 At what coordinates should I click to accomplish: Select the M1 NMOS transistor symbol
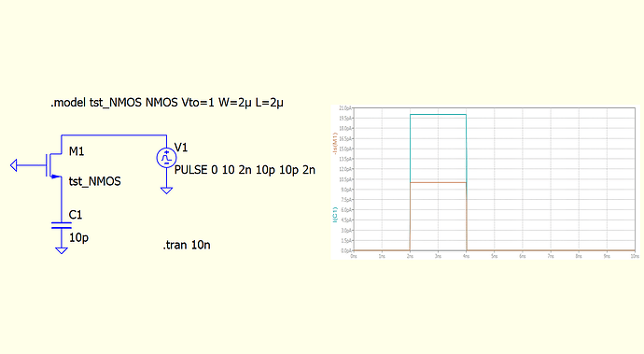(x=54, y=165)
